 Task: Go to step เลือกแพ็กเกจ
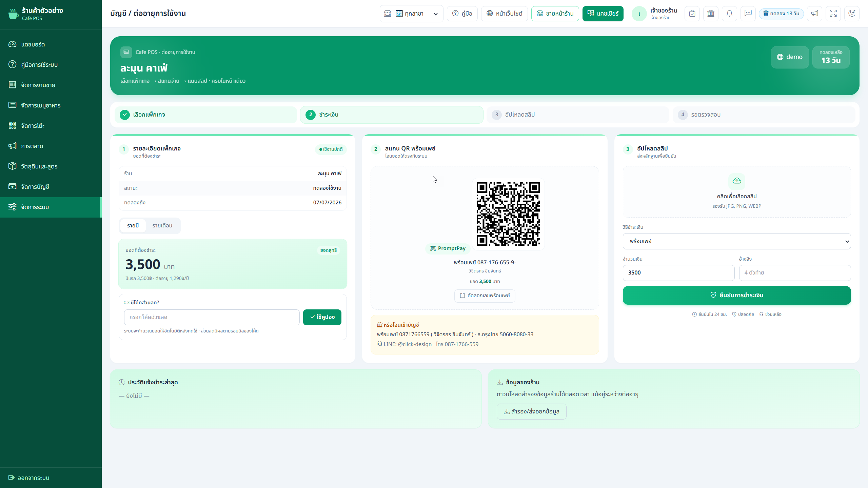pyautogui.click(x=205, y=115)
